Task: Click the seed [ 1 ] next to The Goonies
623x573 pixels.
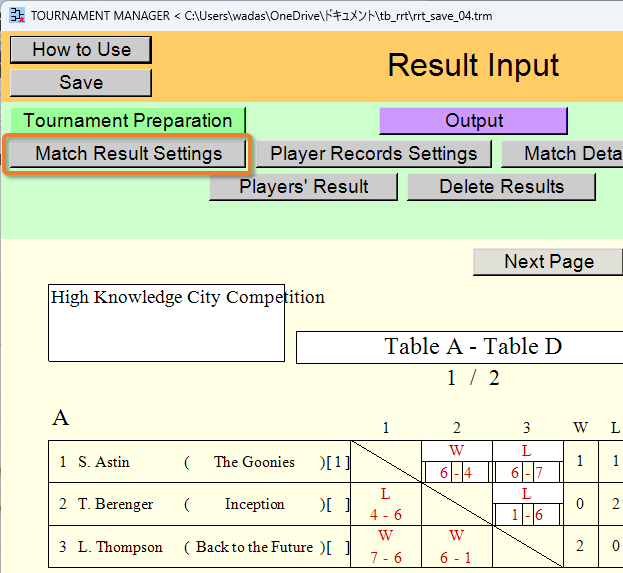Action: pyautogui.click(x=338, y=462)
